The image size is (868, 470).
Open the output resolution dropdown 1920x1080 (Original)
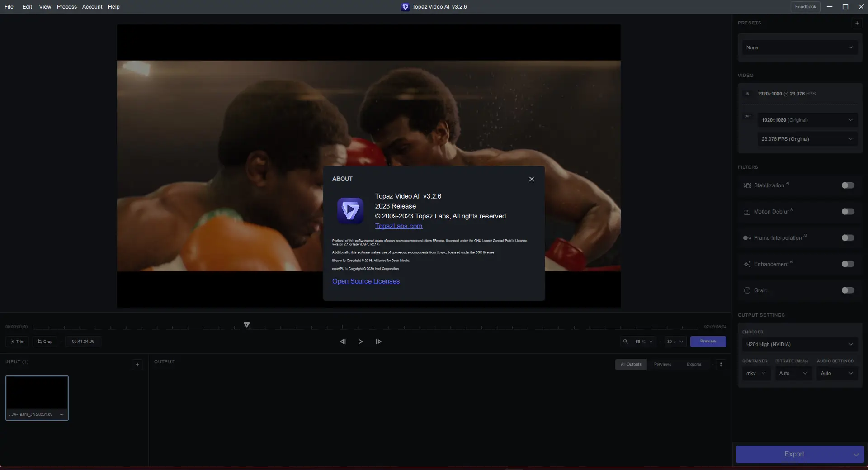tap(807, 120)
